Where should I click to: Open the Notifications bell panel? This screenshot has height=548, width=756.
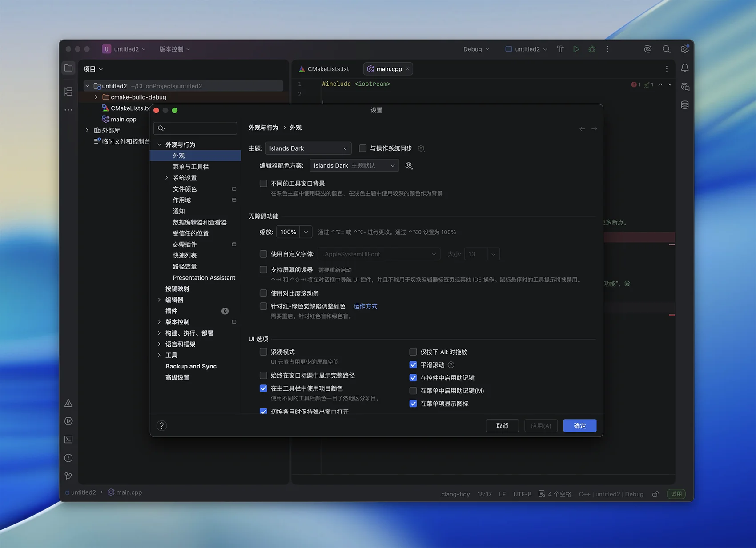click(685, 68)
